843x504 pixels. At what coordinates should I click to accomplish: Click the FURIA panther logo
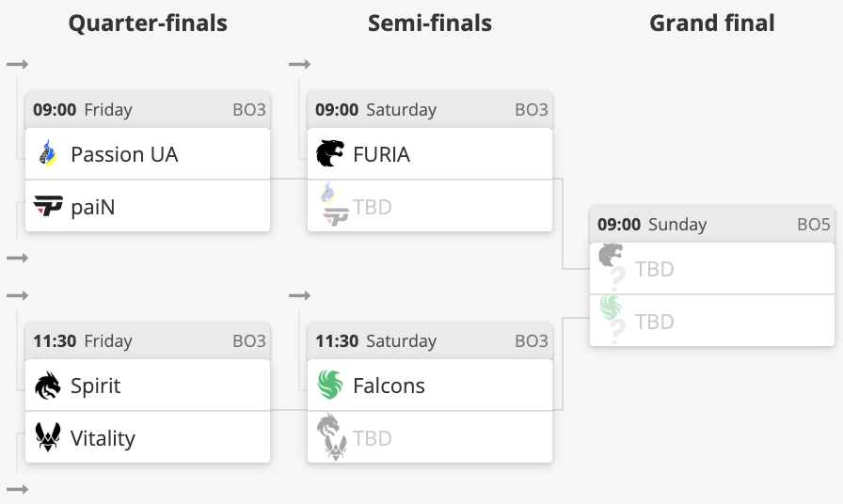330,153
